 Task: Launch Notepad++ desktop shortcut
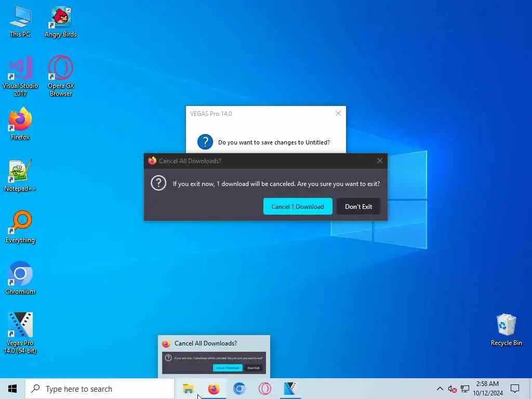[x=20, y=176]
